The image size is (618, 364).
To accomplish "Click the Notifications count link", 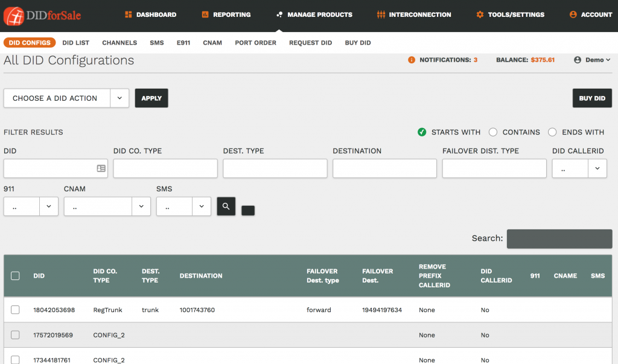I will 448,60.
